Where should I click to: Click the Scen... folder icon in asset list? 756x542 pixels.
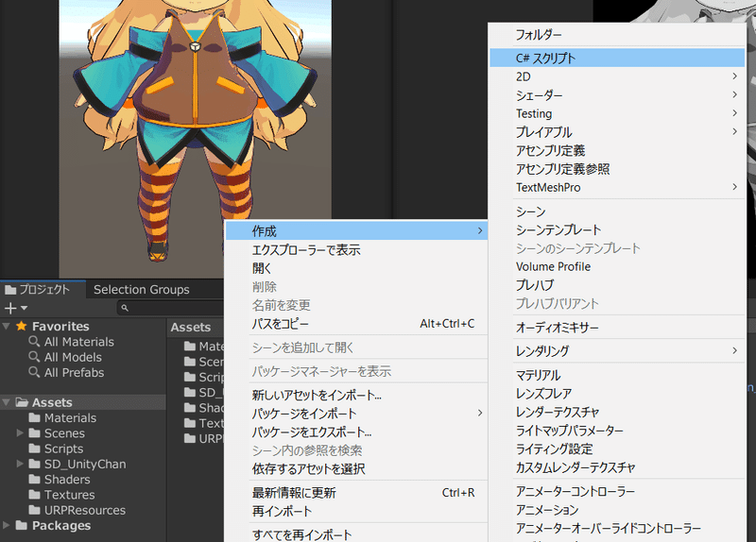tap(190, 362)
